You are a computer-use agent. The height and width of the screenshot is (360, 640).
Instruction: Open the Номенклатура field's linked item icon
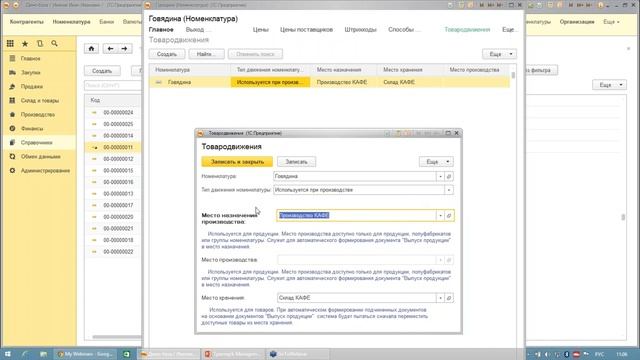click(449, 176)
